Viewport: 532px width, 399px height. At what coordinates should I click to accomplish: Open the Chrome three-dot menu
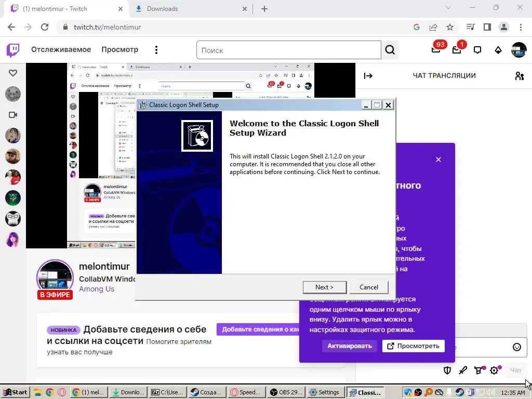point(521,27)
